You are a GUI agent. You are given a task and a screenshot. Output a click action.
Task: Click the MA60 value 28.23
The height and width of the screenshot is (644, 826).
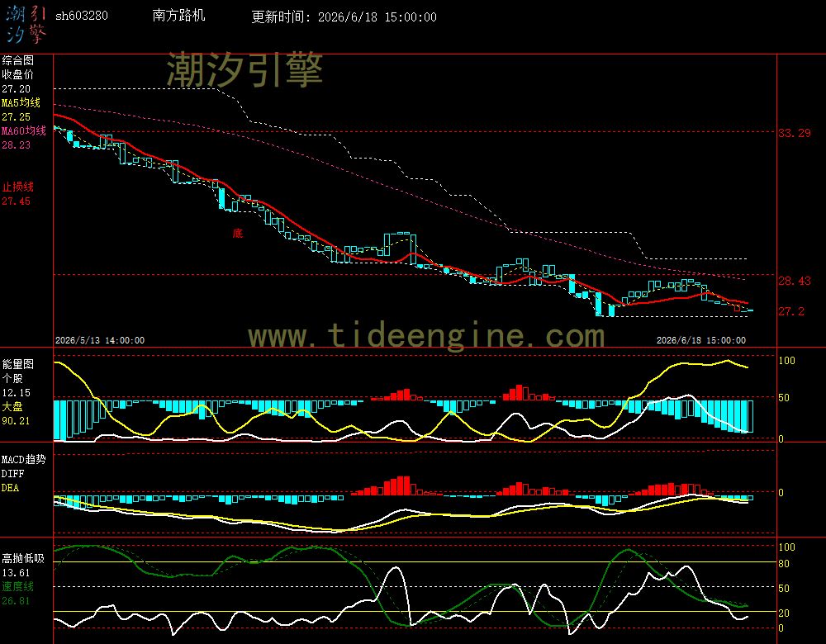tap(16, 144)
